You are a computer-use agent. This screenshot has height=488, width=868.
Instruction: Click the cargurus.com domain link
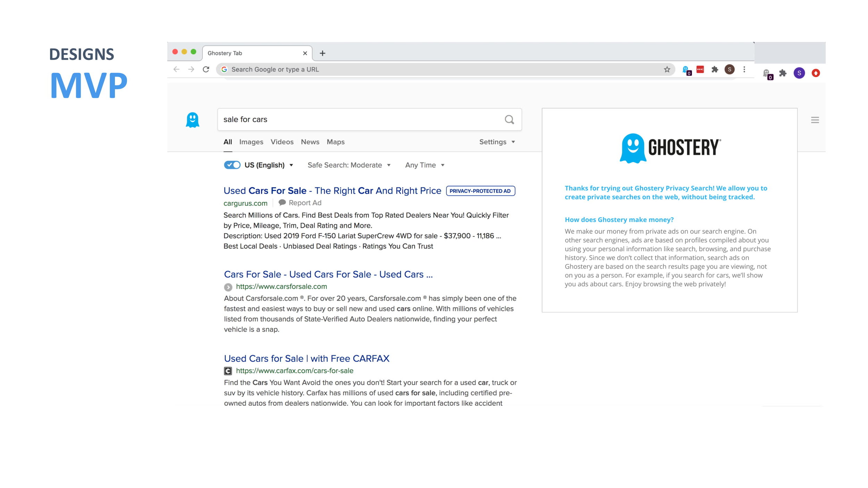pos(245,203)
